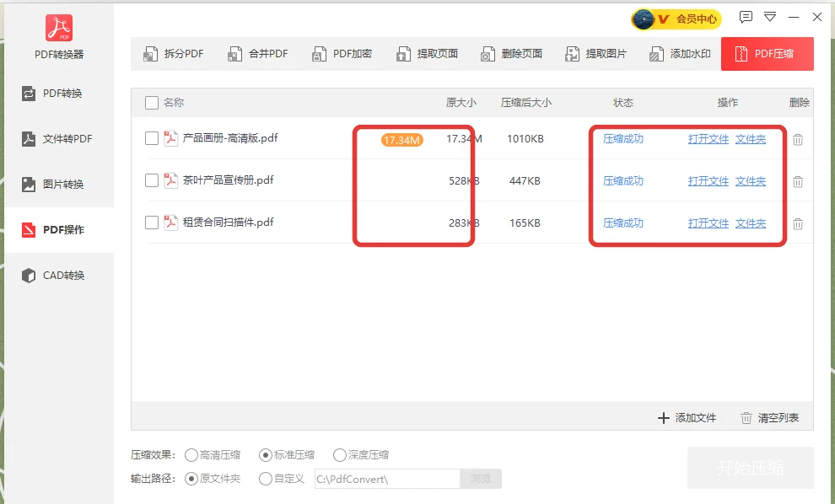Open CAD转换 in the sidebar
Viewport: 835px width, 504px height.
point(59,275)
